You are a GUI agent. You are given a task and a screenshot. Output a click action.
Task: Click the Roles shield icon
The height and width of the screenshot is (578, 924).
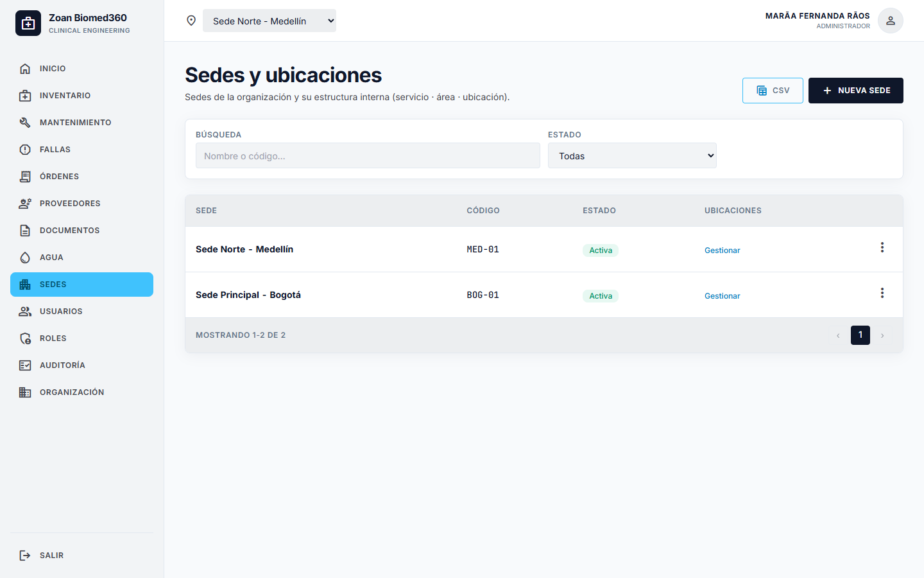[x=25, y=338]
